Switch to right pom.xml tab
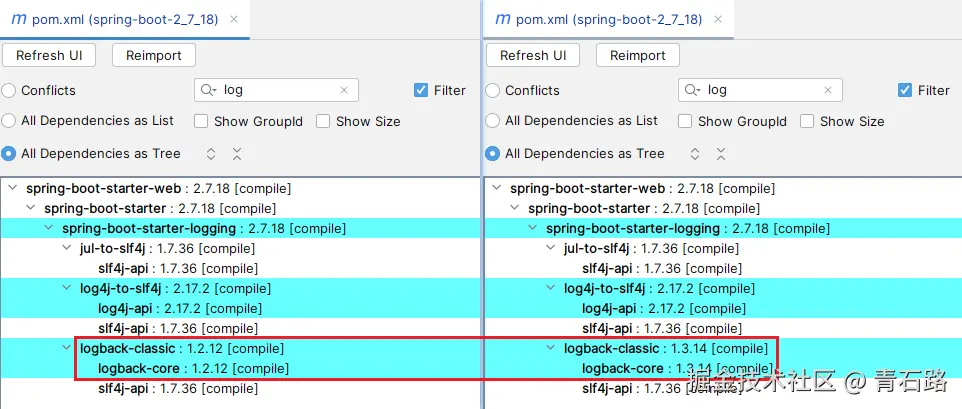Screen dimensions: 962x409 click(609, 20)
